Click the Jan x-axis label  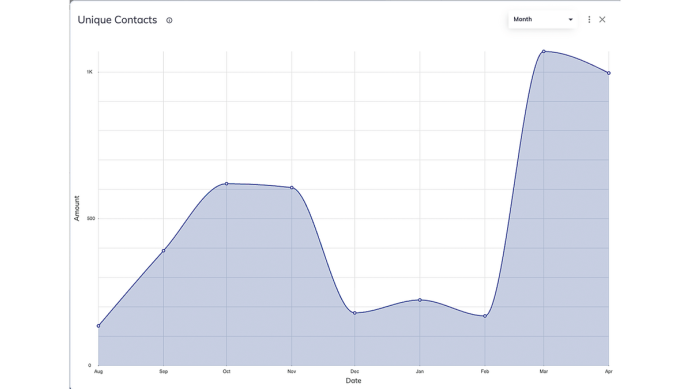click(x=420, y=371)
